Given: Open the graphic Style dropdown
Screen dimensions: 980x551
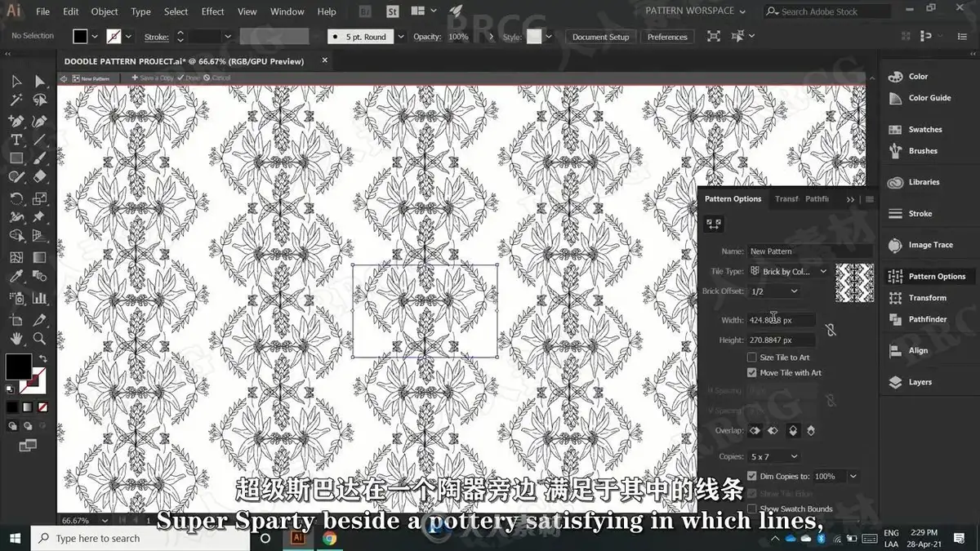Looking at the screenshot, I should [x=550, y=37].
